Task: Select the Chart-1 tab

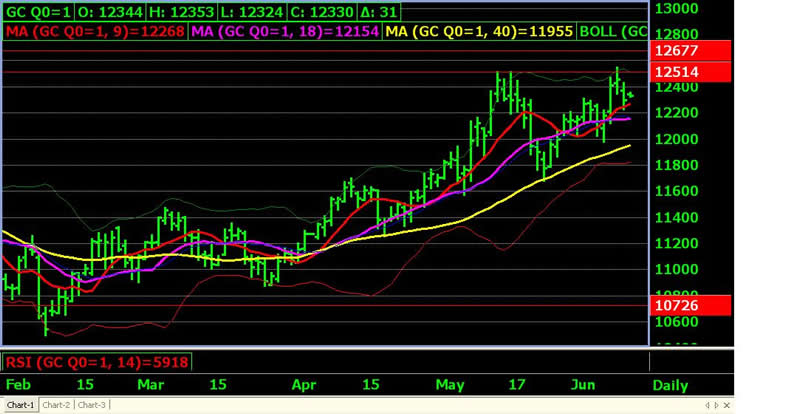Action: [x=20, y=405]
